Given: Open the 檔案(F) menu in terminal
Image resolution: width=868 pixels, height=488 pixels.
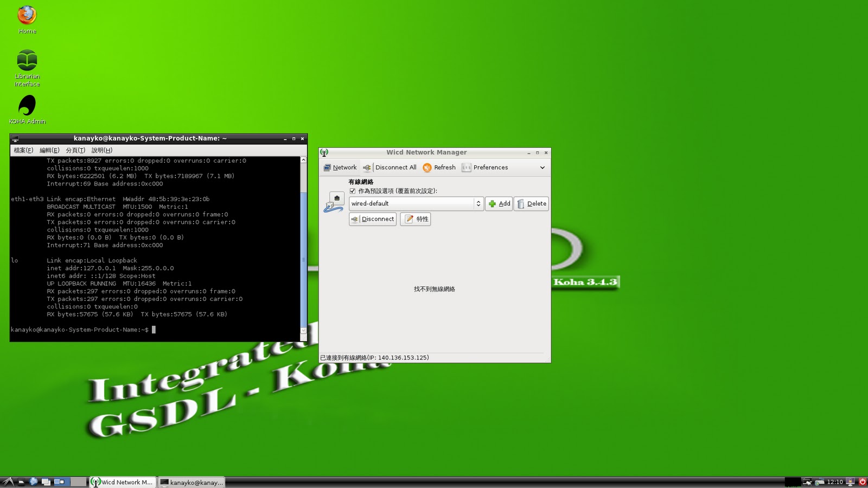Looking at the screenshot, I should pyautogui.click(x=23, y=150).
